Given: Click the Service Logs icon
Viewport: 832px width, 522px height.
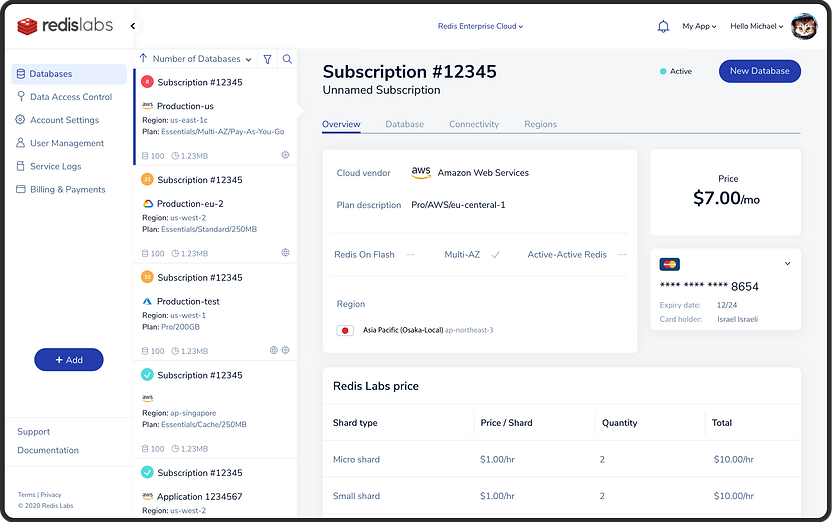Looking at the screenshot, I should coord(20,166).
